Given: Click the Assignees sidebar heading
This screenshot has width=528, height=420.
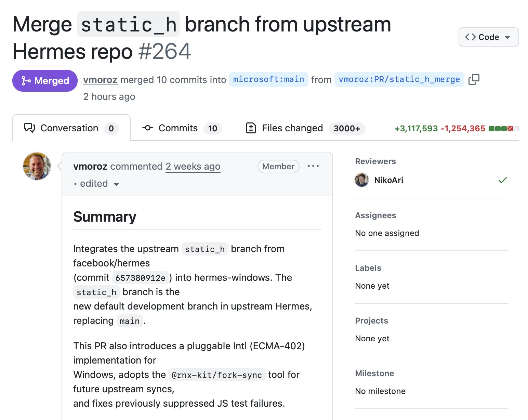Looking at the screenshot, I should (375, 215).
